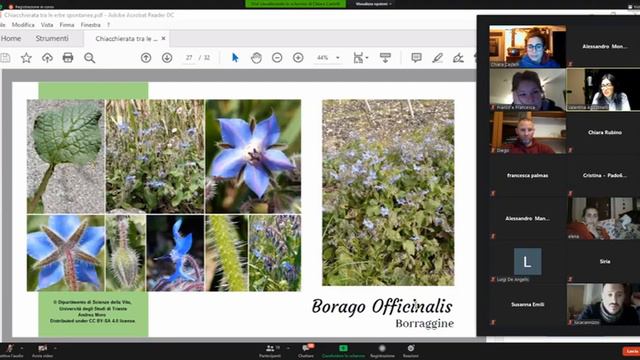The image size is (640, 360).
Task: Expand participants options arrow in Zoom toolbar
Action: tap(288, 348)
